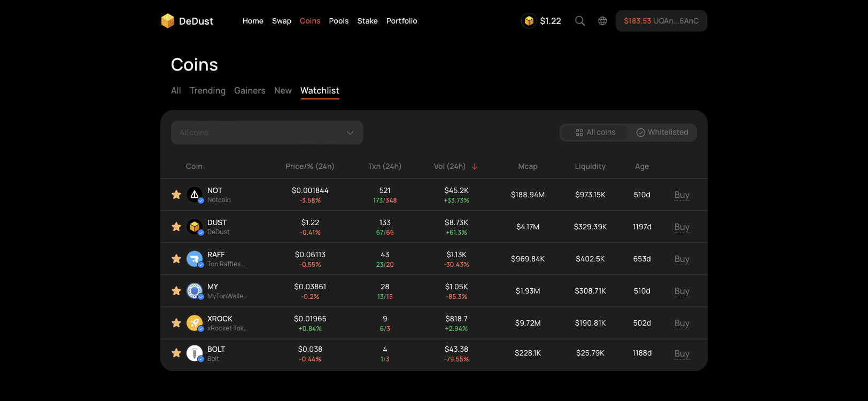The width and height of the screenshot is (868, 401).
Task: Click the DUST age 1197d
Action: (642, 227)
